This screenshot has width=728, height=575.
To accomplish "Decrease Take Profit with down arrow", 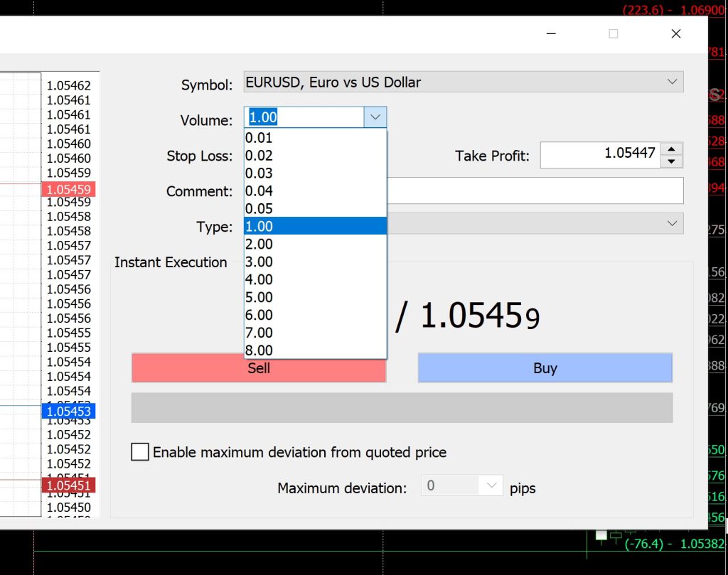I will 671,161.
